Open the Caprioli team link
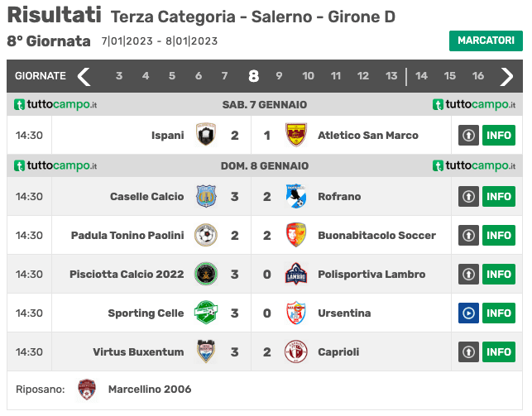The height and width of the screenshot is (416, 532). [x=338, y=352]
